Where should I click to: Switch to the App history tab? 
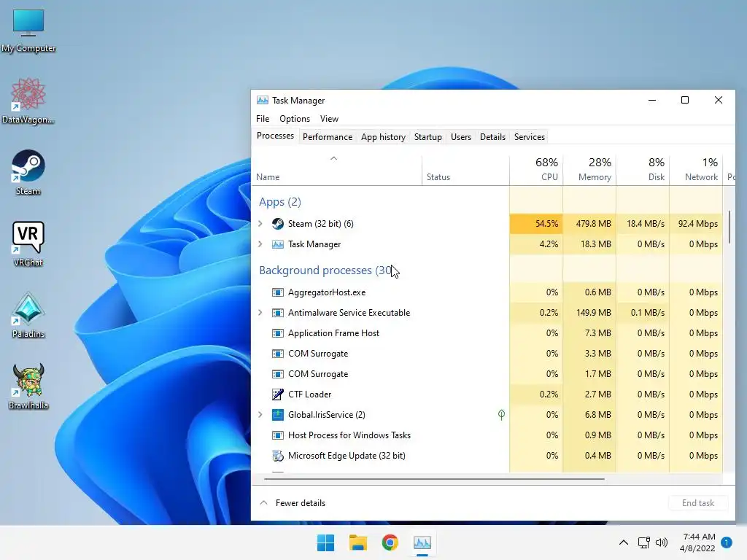coord(383,137)
